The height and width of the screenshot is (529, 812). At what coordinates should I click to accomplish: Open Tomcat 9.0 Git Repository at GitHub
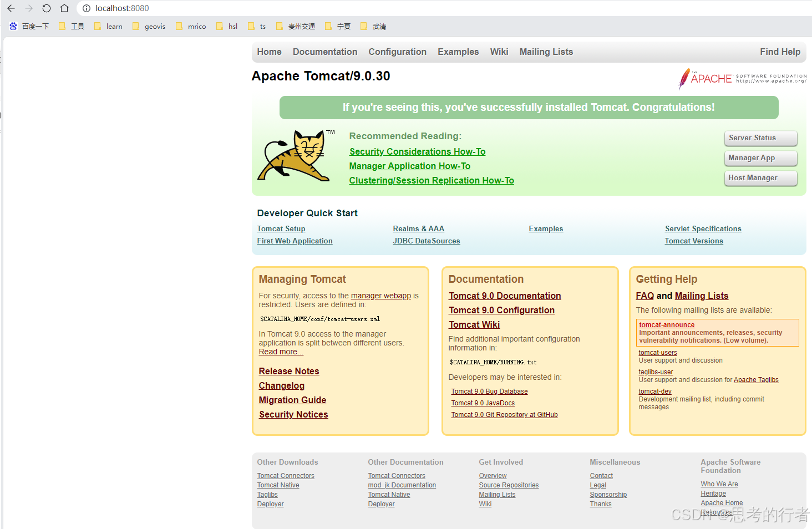click(x=504, y=415)
